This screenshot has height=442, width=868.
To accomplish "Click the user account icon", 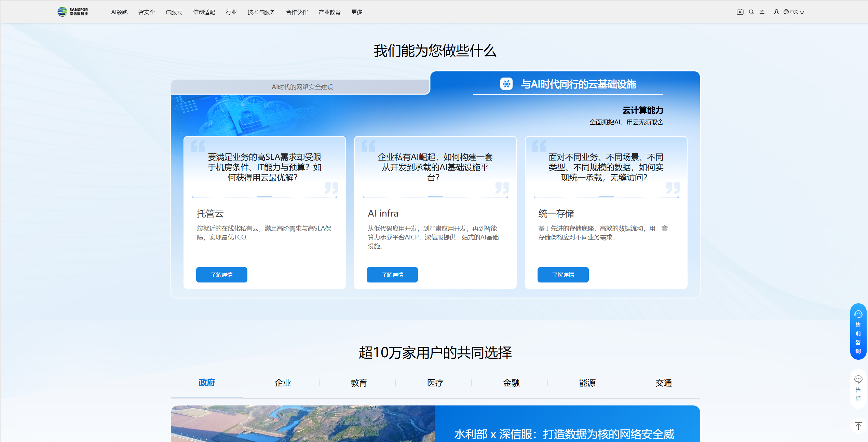I will click(x=776, y=12).
